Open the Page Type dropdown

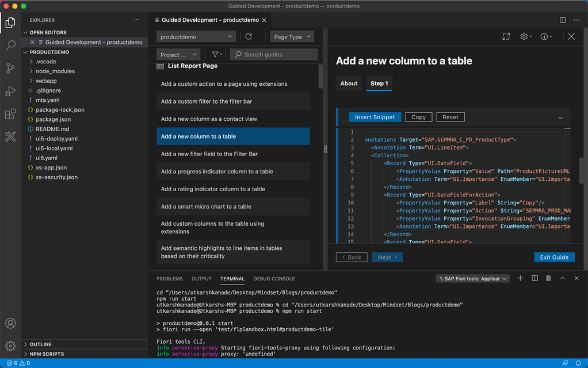[x=292, y=37]
